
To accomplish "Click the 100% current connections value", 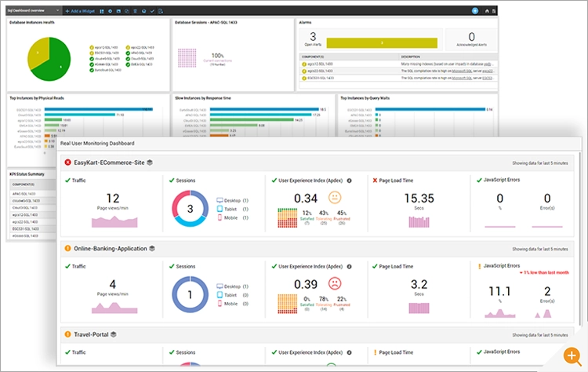I will click(x=217, y=56).
